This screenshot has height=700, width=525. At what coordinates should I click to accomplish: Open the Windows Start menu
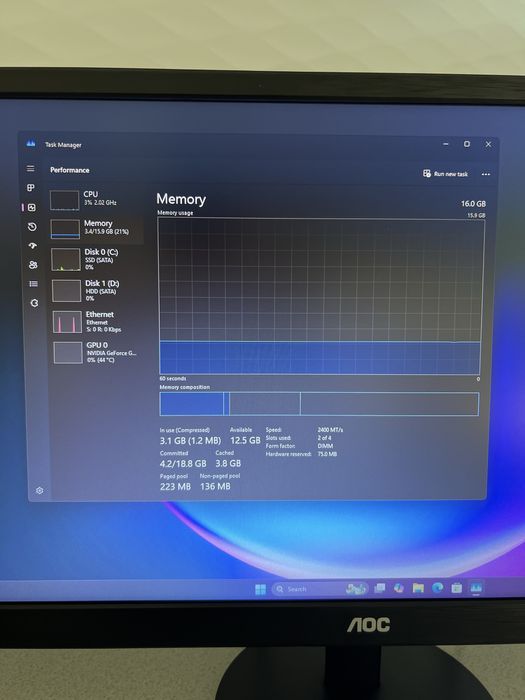[260, 589]
